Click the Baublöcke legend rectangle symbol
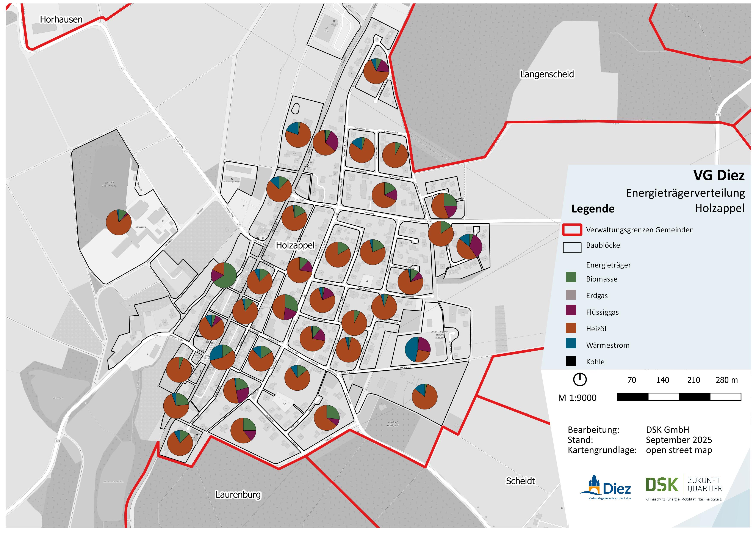Screen dimensions: 756x535 572,247
